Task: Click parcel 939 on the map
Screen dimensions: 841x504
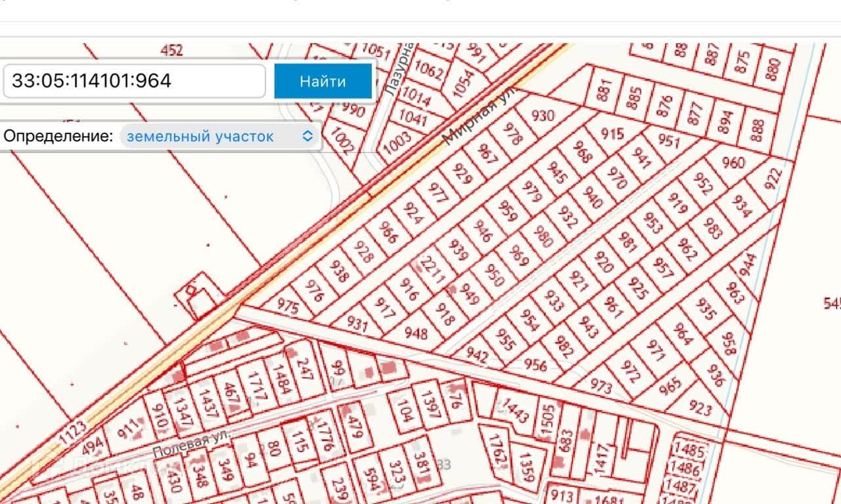Action: coord(459,250)
